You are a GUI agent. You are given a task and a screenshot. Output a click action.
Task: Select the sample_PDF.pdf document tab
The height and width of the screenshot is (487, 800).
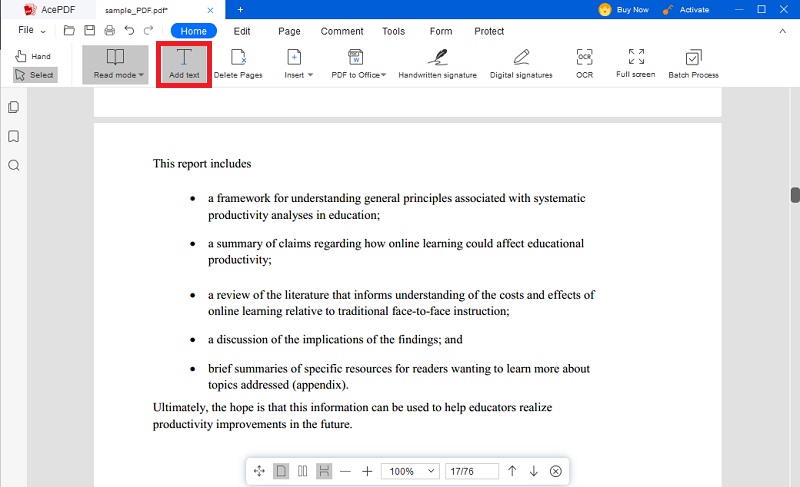[x=159, y=10]
